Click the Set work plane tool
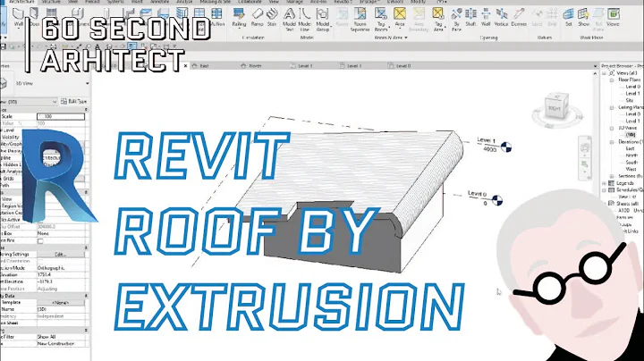Screen dimensions: 644x361 click(569, 18)
